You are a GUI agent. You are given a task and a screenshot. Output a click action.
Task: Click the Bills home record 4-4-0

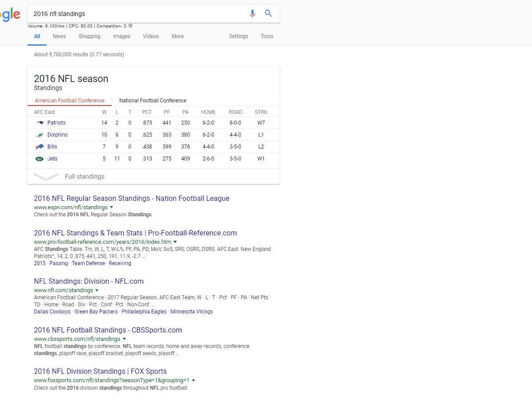click(x=208, y=147)
